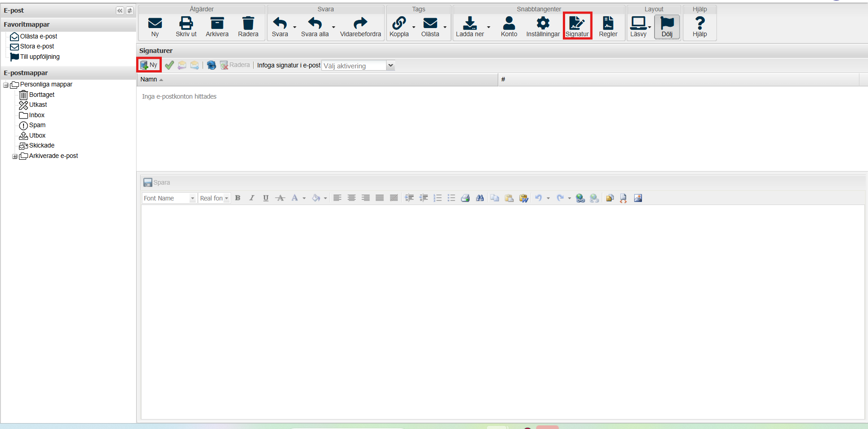The height and width of the screenshot is (429, 868).
Task: Click the undo arrow in editor toolbar
Action: [x=538, y=198]
